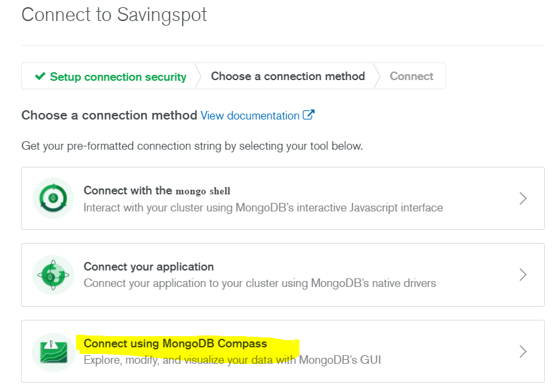Click the mongo shell circular icon

tap(53, 198)
